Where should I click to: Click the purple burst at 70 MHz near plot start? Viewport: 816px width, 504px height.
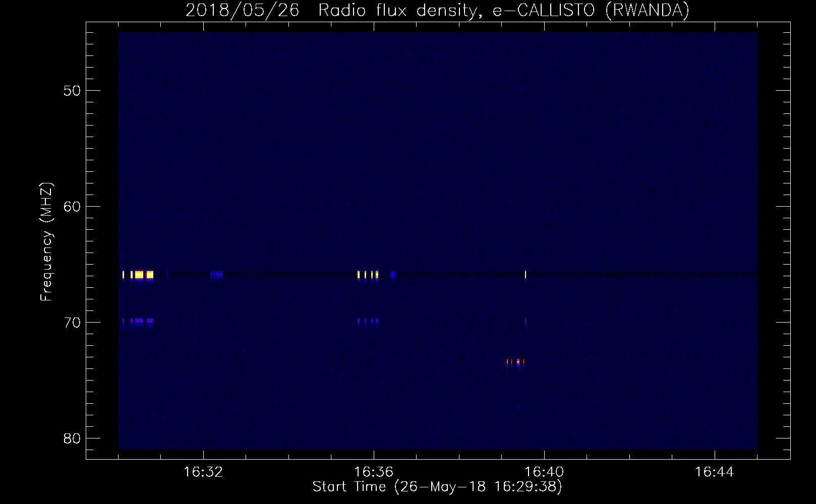click(138, 321)
